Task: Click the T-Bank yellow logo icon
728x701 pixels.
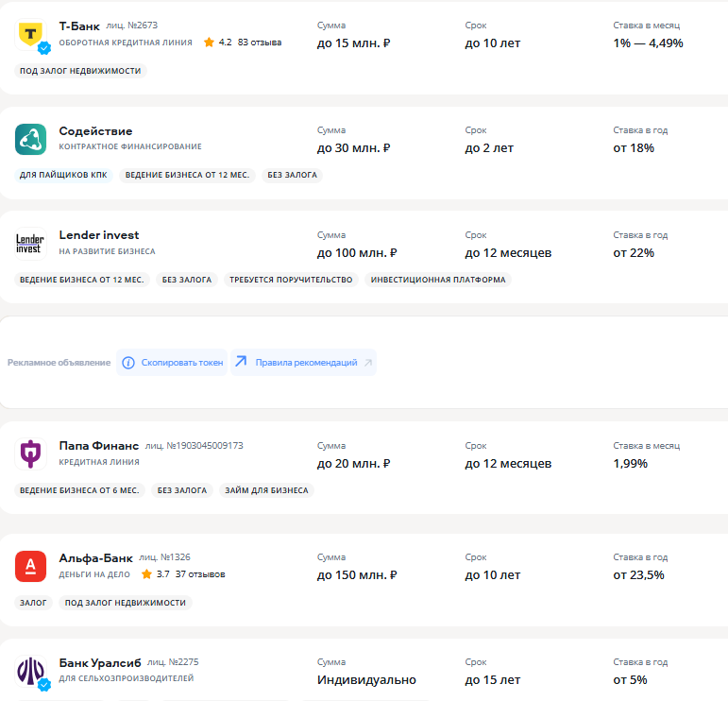Action: point(30,34)
